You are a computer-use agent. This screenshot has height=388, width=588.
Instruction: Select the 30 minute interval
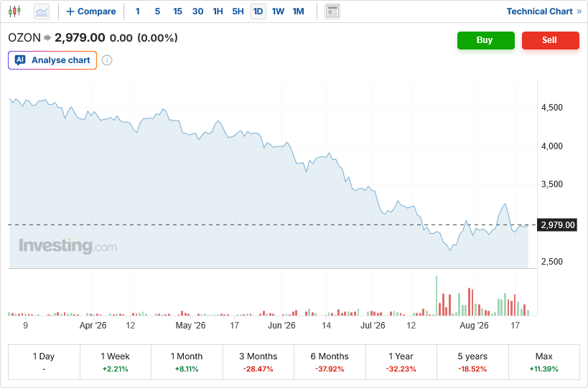[197, 11]
